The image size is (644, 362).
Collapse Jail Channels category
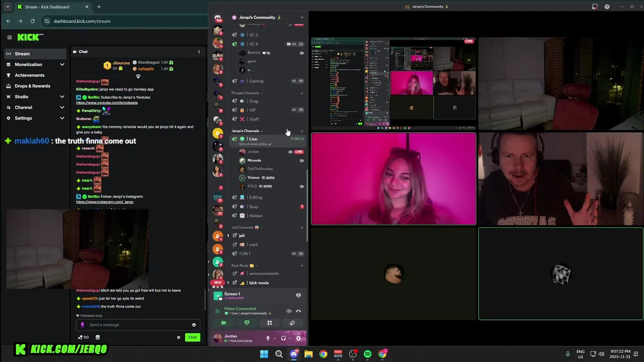(246, 227)
